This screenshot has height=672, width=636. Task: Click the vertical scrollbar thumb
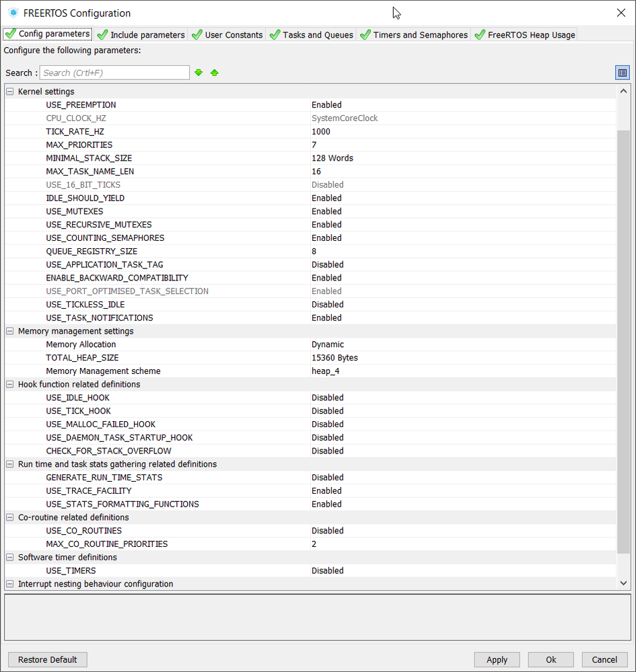coord(623,342)
